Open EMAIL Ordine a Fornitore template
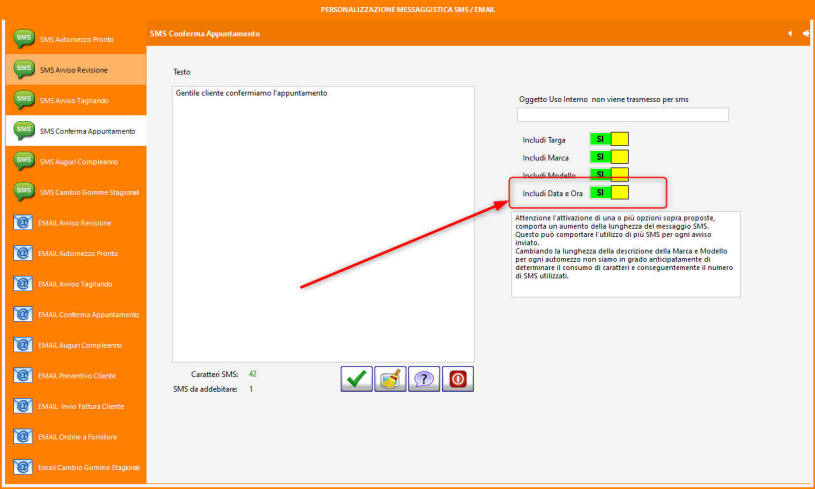 pos(76,436)
